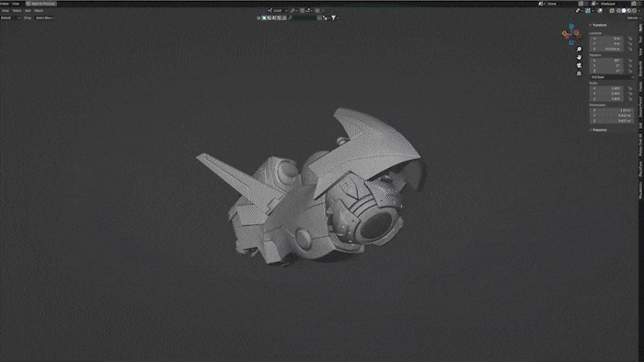The height and width of the screenshot is (362, 644).
Task: Click the blue Z axis on navigation gizmo
Action: click(571, 26)
